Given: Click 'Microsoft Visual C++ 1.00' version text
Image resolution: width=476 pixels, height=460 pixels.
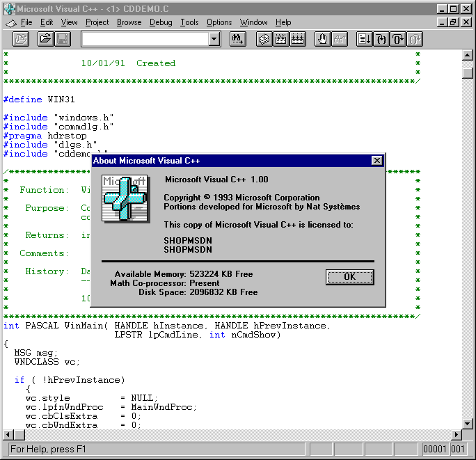Looking at the screenshot, I should (x=216, y=180).
